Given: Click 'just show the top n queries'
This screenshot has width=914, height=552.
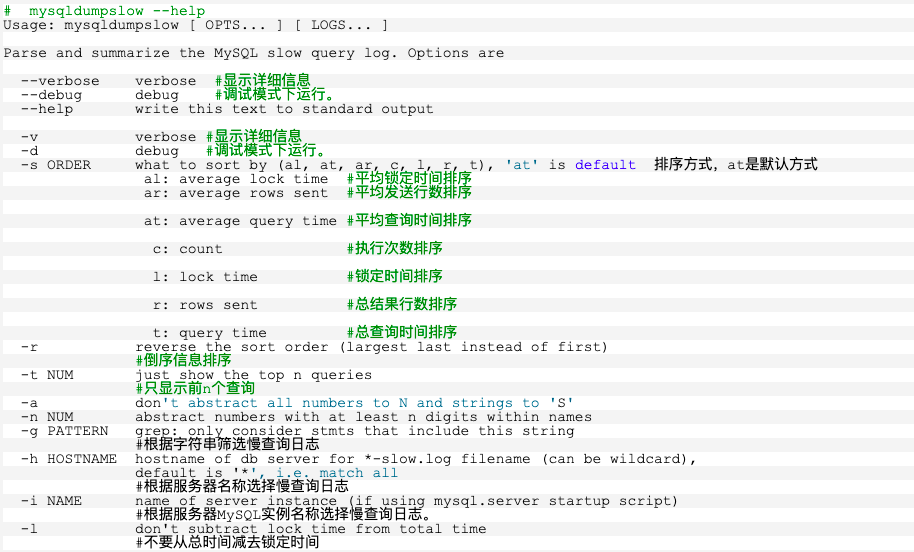Looking at the screenshot, I should coord(254,375).
